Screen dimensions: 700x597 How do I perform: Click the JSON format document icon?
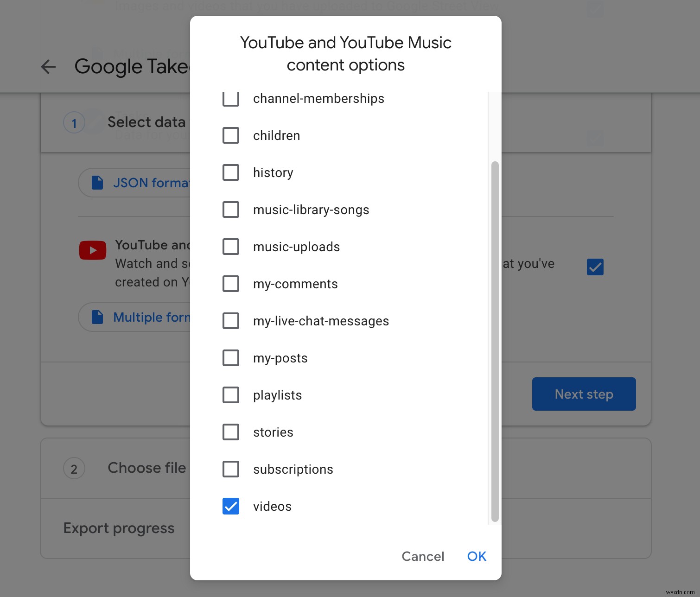point(97,183)
